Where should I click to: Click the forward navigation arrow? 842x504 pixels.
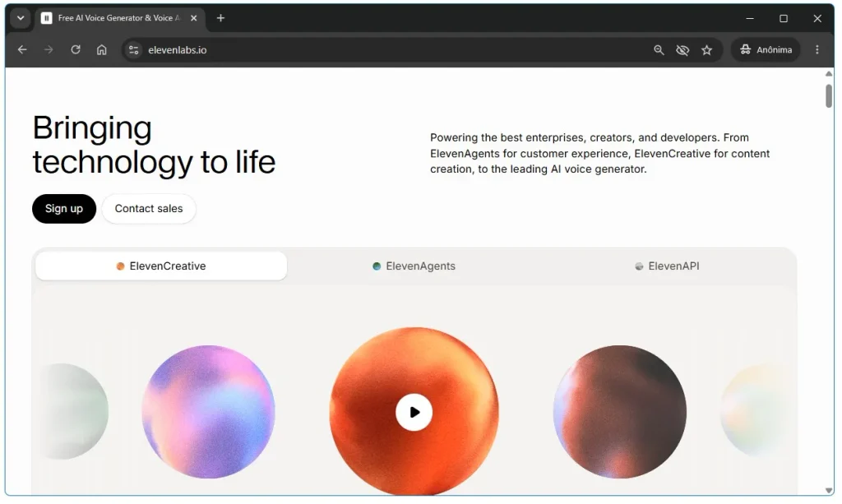coord(49,50)
